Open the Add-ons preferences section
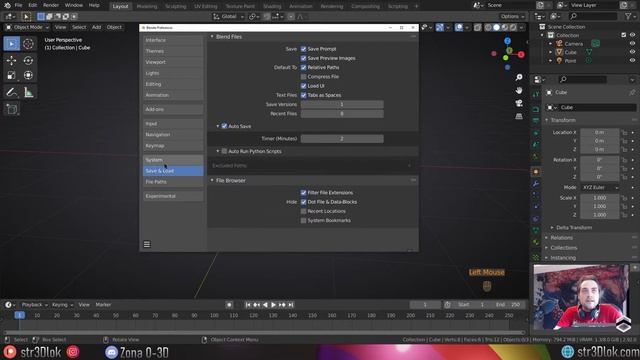Screen dimensions: 640x360 (173, 109)
